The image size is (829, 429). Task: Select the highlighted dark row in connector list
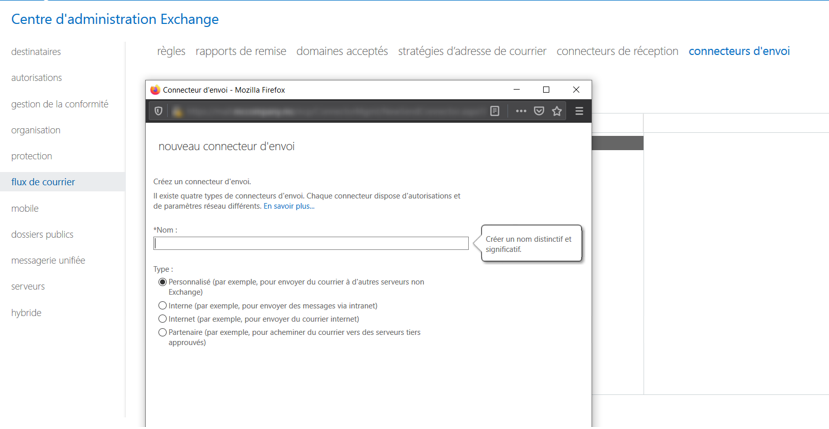[x=618, y=143]
